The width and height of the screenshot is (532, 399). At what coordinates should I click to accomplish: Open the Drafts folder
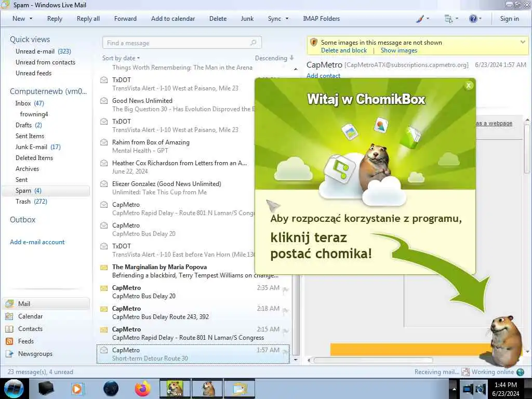[x=29, y=125]
